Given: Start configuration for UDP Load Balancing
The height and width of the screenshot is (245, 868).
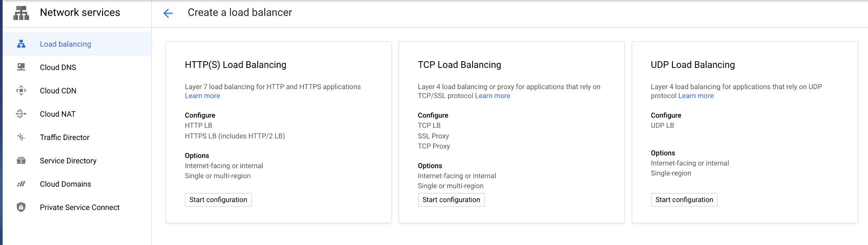Looking at the screenshot, I should coord(684,200).
